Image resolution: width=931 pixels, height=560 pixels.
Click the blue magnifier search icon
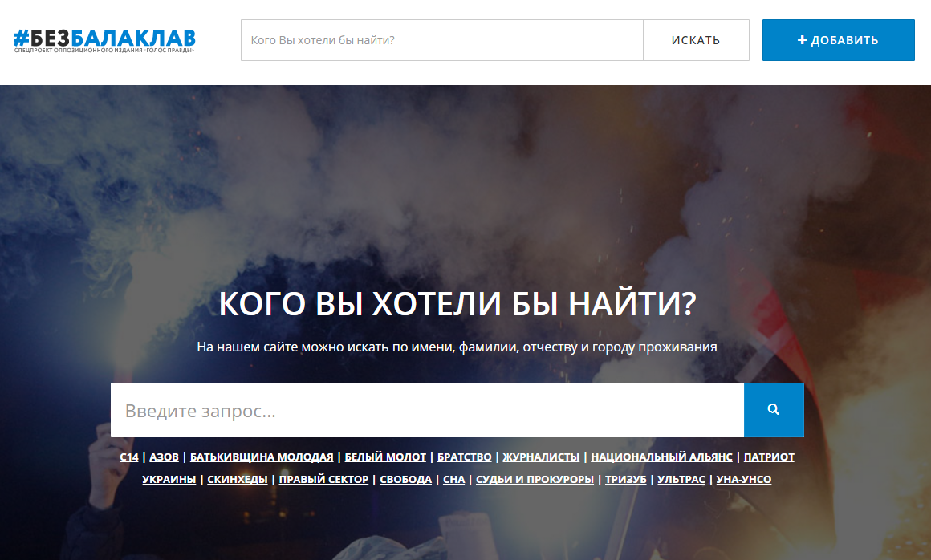tap(773, 410)
